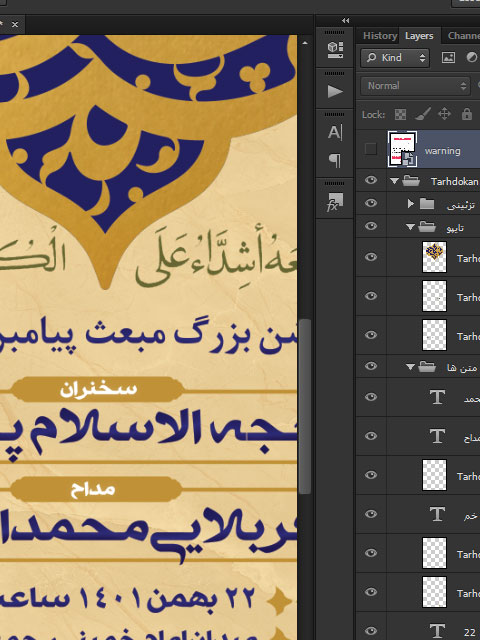Click the canvas scroll up arrow

304,42
